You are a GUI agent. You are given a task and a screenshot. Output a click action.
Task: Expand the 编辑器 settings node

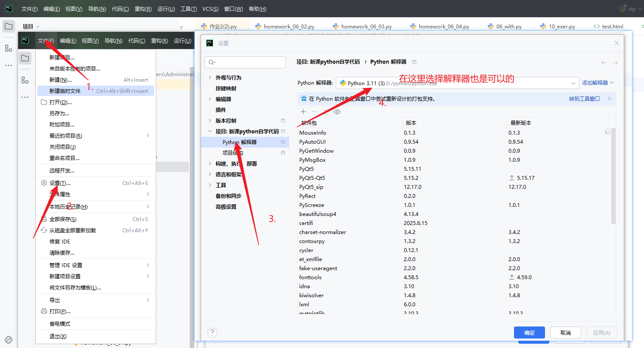click(210, 99)
